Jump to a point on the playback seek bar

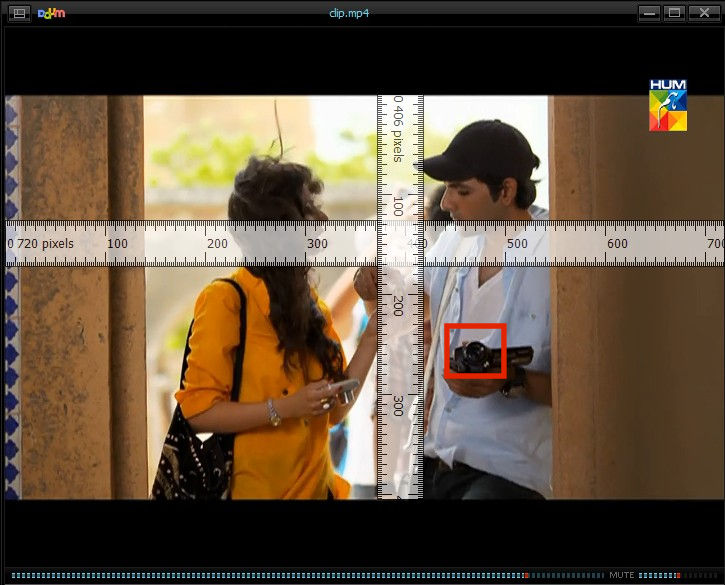click(307, 575)
